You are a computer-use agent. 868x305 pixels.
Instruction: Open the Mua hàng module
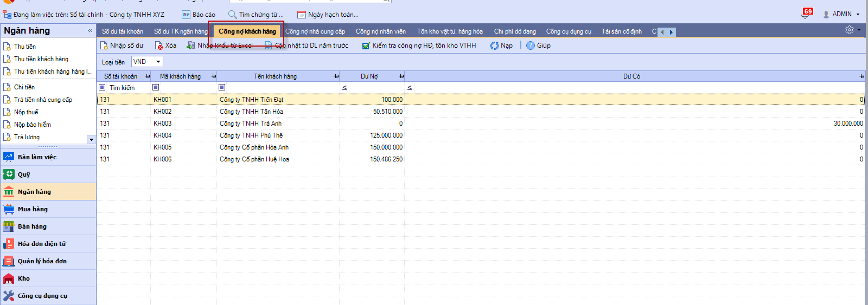pos(48,209)
